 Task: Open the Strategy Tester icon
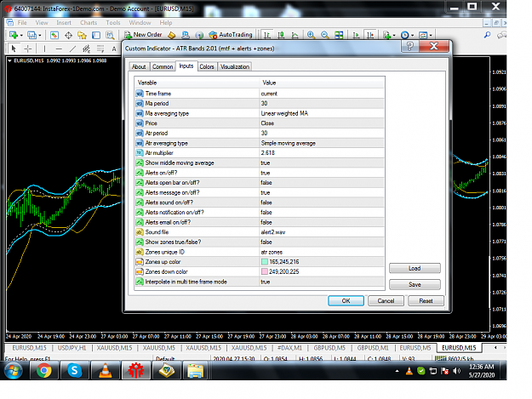coord(110,35)
